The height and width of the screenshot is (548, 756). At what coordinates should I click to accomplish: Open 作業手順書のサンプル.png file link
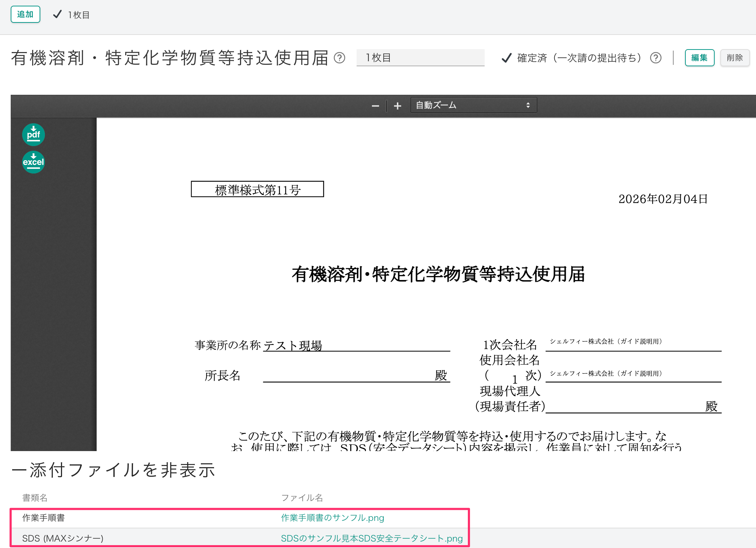tap(332, 518)
